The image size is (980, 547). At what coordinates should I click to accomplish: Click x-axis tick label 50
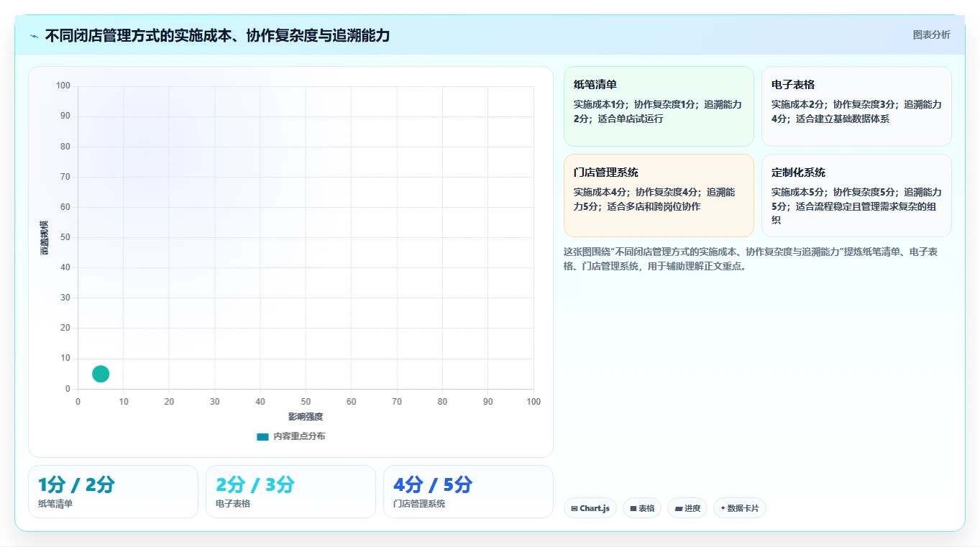point(306,402)
